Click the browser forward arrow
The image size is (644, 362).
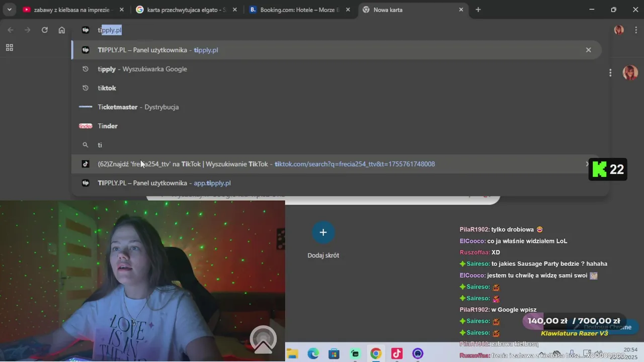(28, 30)
